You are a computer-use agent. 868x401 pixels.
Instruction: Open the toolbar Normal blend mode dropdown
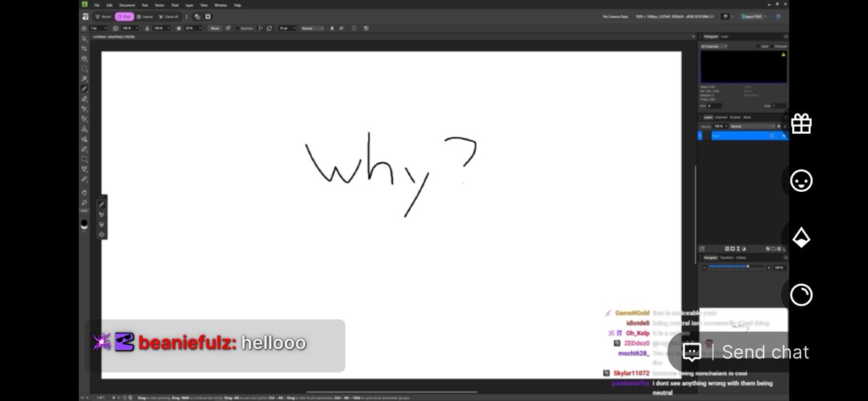tap(312, 28)
